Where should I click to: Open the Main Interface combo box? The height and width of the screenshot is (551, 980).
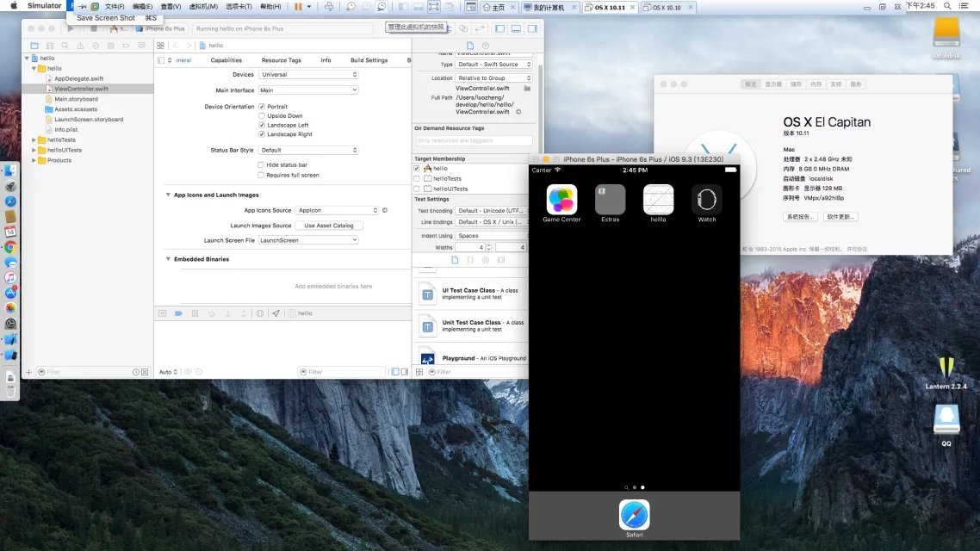[309, 90]
